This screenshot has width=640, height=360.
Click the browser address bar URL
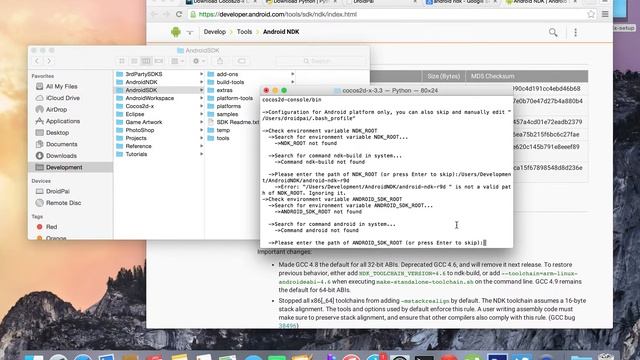278,14
